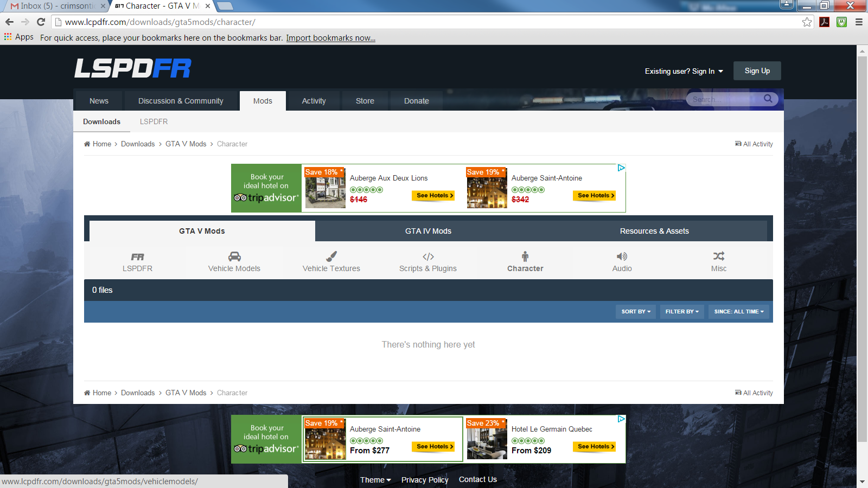Click the bottom ad AdChoices icon

pos(621,419)
